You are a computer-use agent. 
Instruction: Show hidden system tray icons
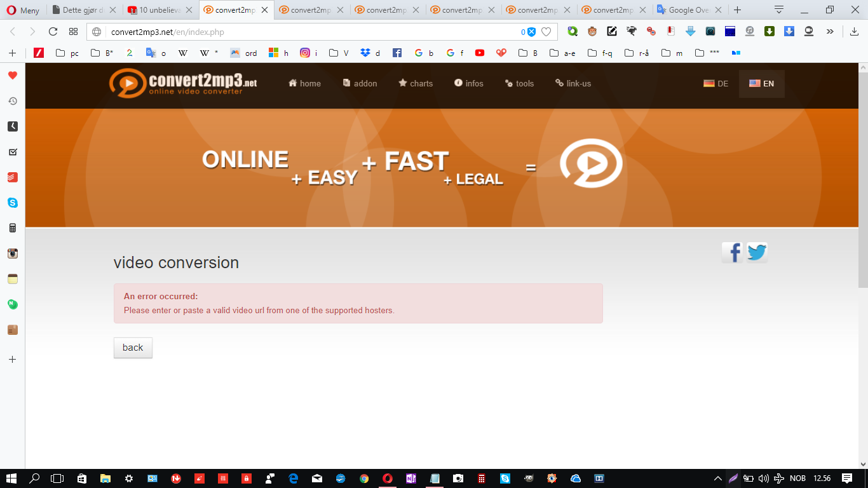718,478
